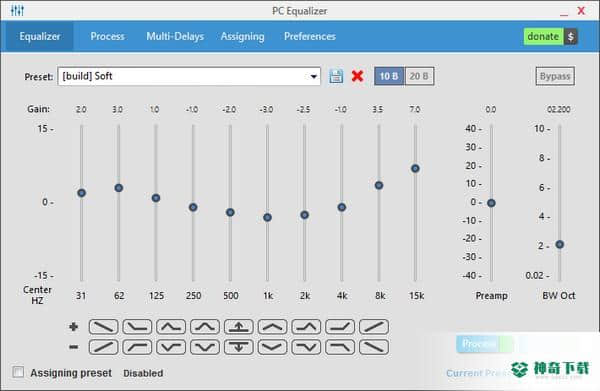Click the 4k band slider handle
The height and width of the screenshot is (391, 600).
[342, 207]
